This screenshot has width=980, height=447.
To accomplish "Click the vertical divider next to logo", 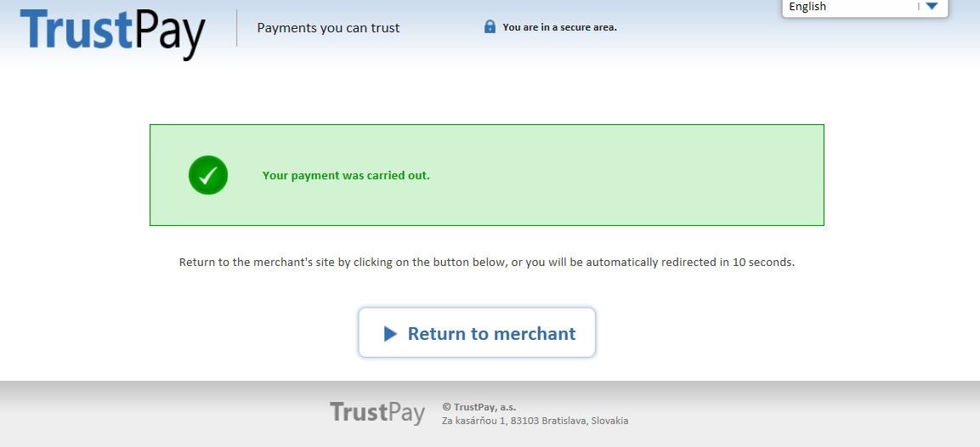I will point(237,28).
